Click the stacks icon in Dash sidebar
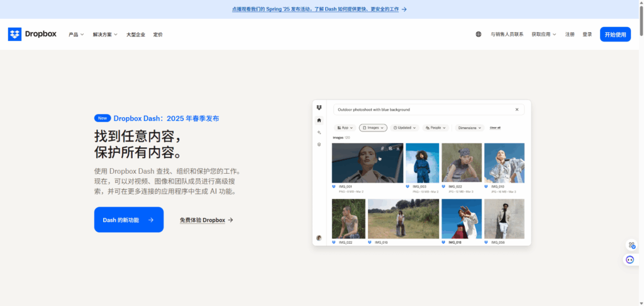Image resolution: width=644 pixels, height=306 pixels. tap(319, 144)
